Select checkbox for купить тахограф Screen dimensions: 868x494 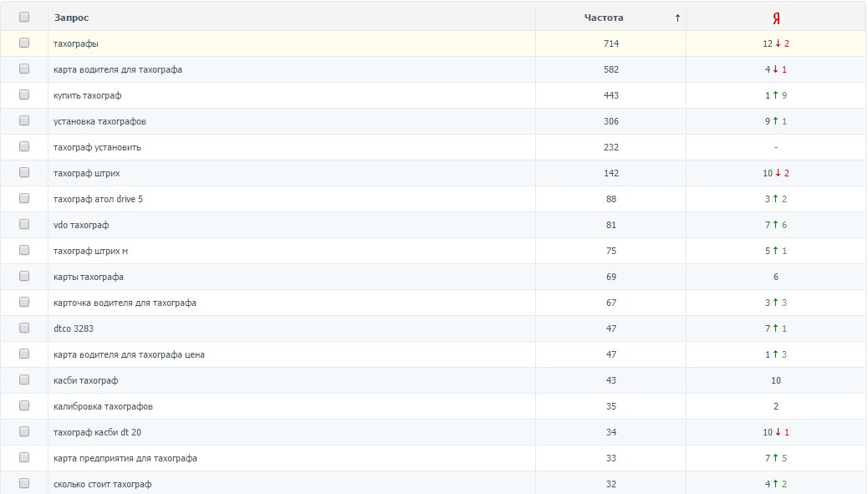click(24, 94)
